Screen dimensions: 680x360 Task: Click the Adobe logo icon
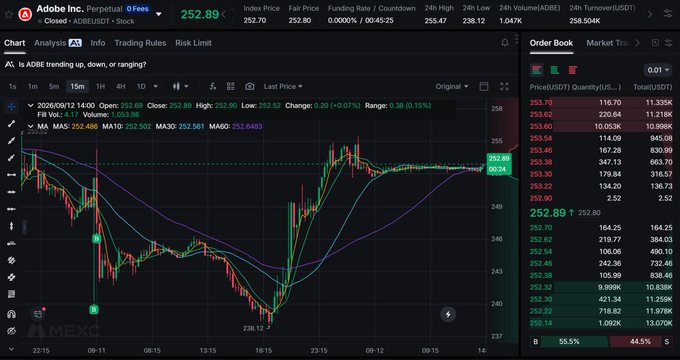[25, 14]
